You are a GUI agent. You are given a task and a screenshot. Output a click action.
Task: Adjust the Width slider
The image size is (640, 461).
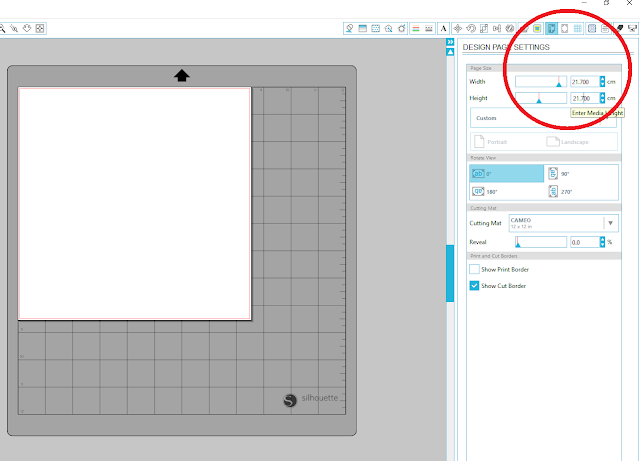click(541, 82)
